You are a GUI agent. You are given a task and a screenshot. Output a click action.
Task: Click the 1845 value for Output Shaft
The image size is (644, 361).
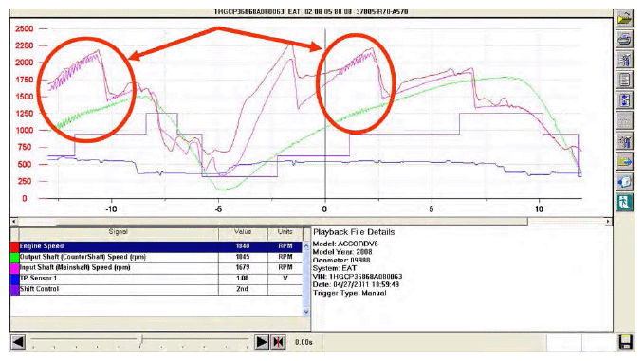click(243, 257)
